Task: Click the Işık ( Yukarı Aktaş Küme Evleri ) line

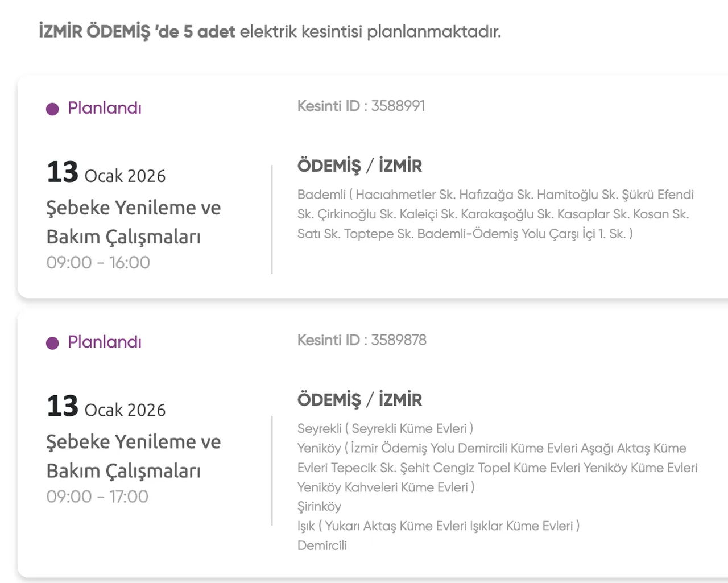Action: (x=438, y=526)
